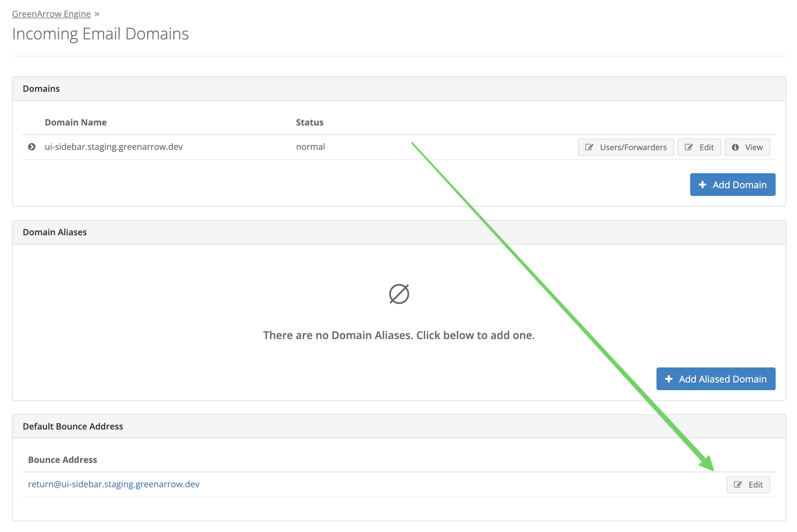
Task: Click the Default Bounce Address panel heading
Action: coord(73,426)
